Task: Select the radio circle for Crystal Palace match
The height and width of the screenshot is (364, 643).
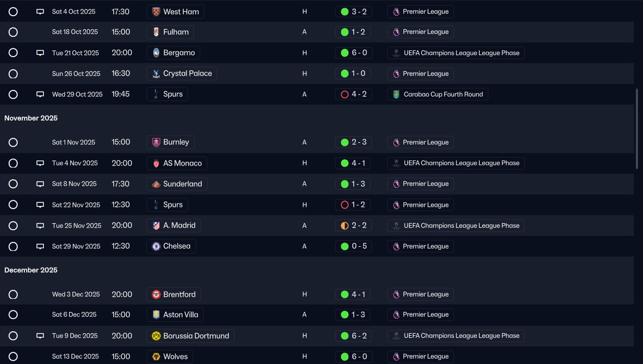Action: coord(13,74)
